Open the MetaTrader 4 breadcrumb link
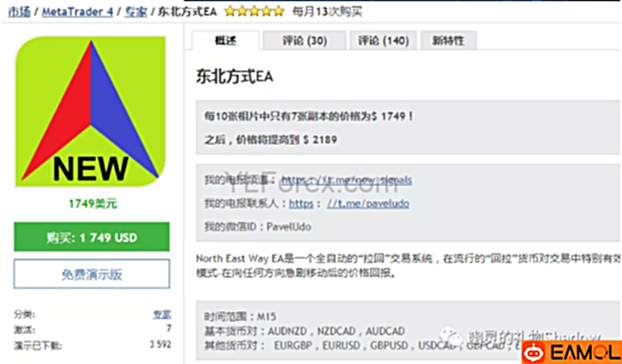 (78, 12)
